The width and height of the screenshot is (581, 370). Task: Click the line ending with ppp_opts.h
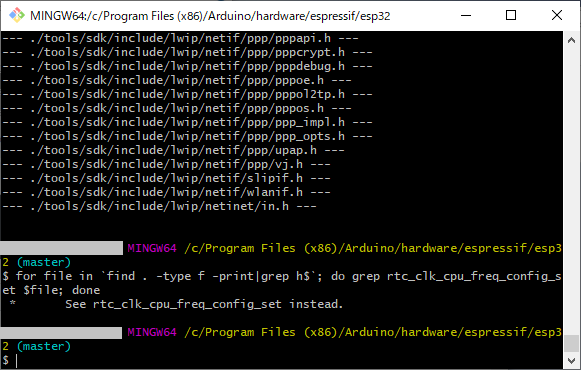(x=187, y=136)
